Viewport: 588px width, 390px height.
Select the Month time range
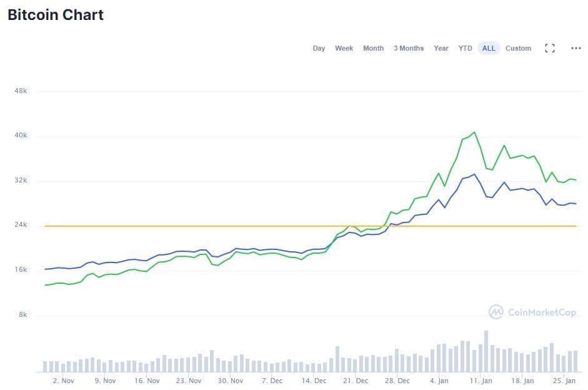point(373,48)
